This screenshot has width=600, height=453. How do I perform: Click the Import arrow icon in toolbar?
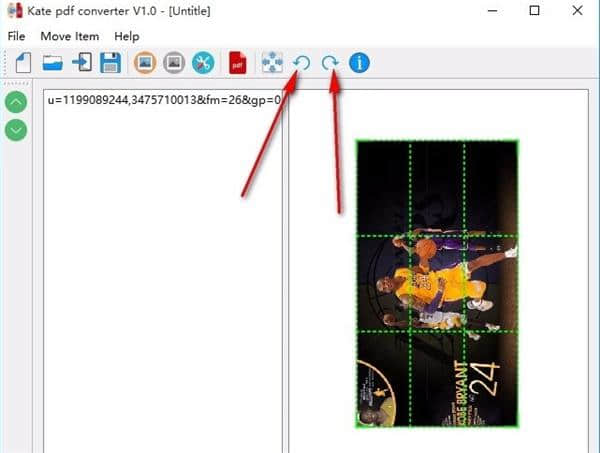tap(82, 62)
